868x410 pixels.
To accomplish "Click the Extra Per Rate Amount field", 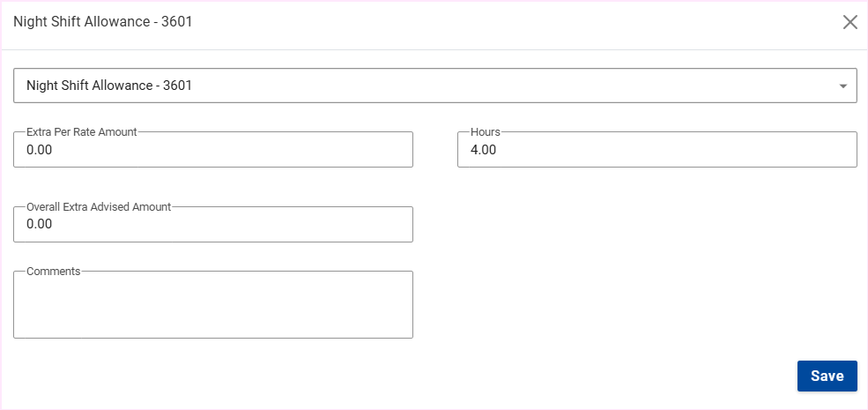I will click(213, 150).
